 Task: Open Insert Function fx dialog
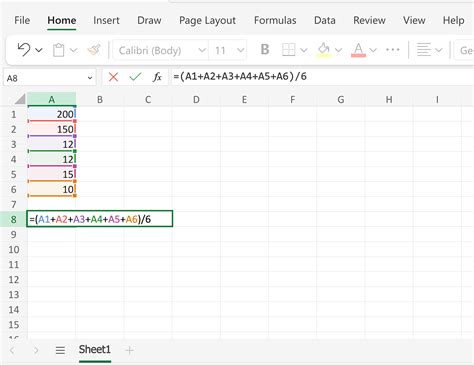pos(157,77)
